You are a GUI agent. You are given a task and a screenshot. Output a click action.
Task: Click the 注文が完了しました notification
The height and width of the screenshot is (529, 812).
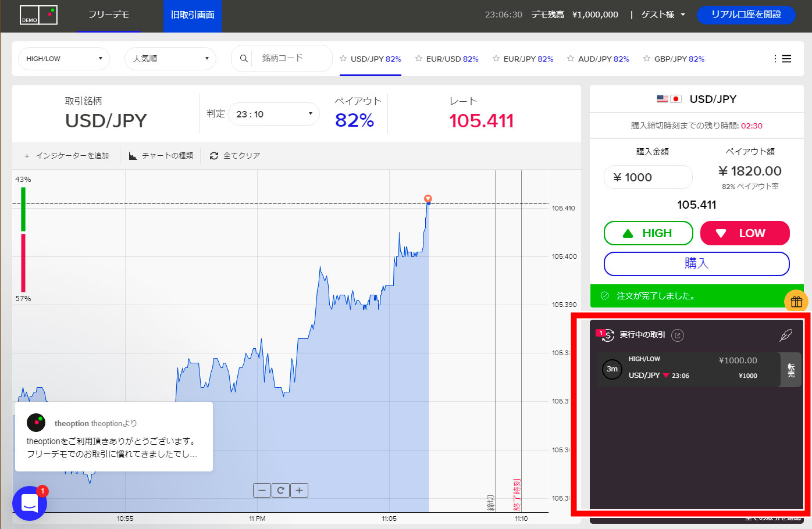click(x=697, y=296)
